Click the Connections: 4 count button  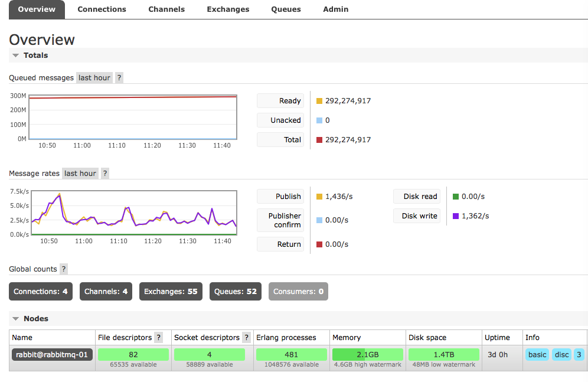[x=41, y=291]
